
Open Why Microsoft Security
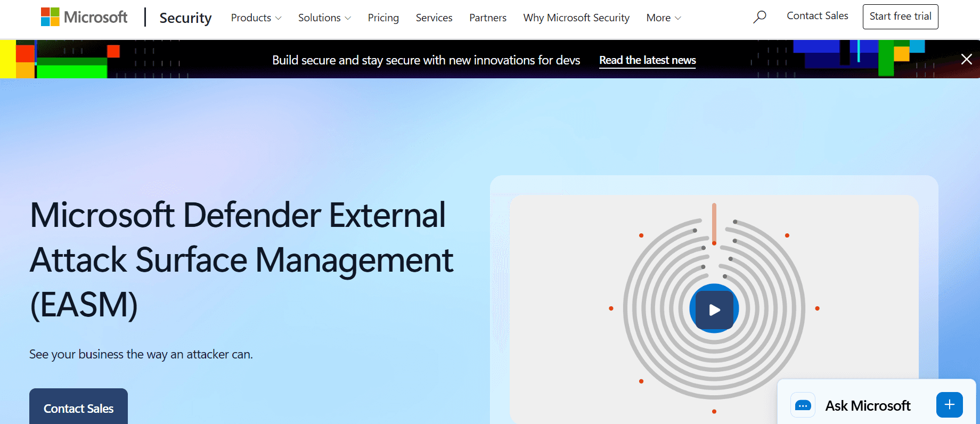[576, 18]
